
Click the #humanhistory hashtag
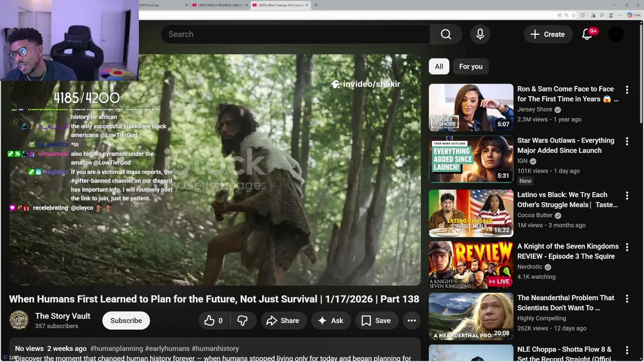coord(215,348)
